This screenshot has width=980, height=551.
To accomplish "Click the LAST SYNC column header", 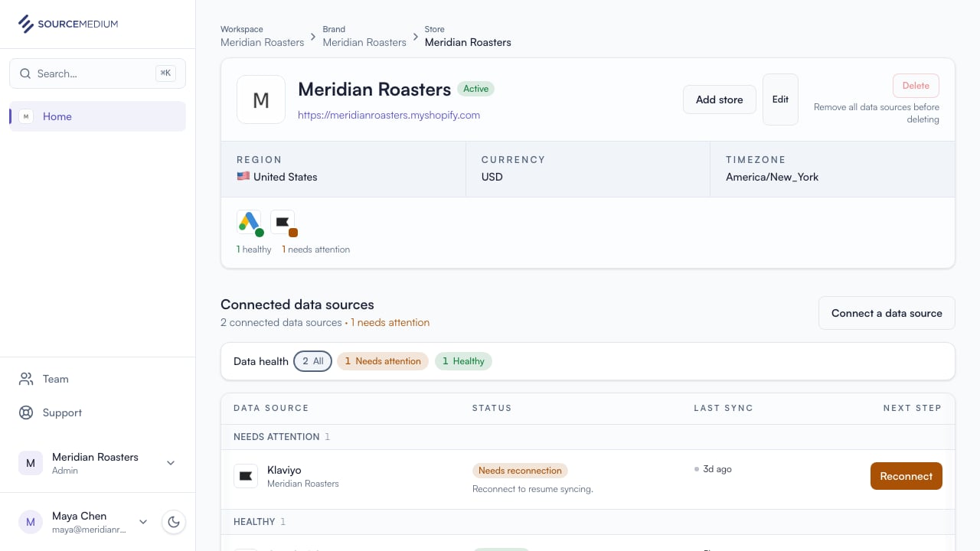I will (x=724, y=408).
